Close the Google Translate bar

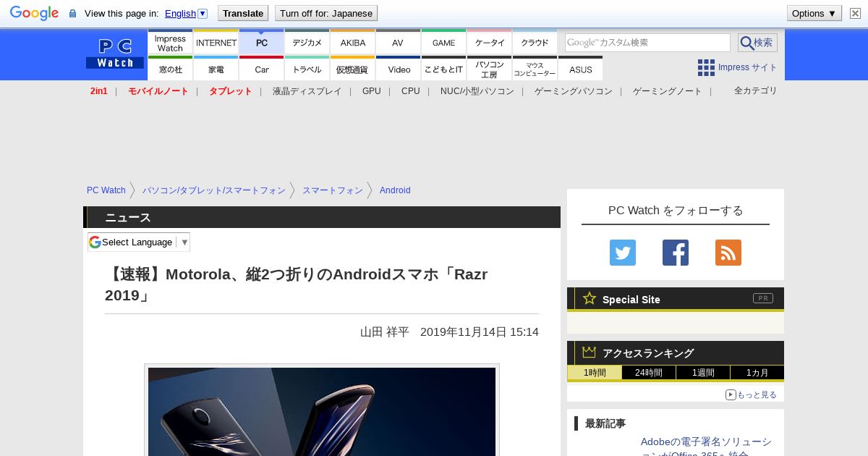coord(855,13)
